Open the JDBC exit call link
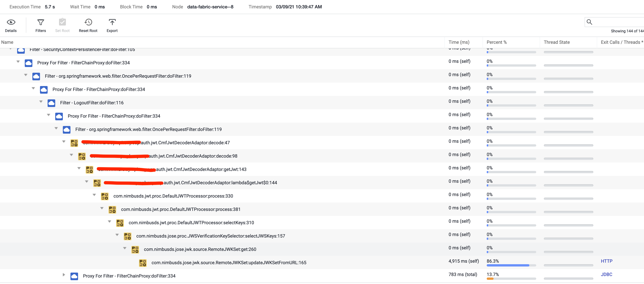This screenshot has height=284, width=644. point(606,274)
